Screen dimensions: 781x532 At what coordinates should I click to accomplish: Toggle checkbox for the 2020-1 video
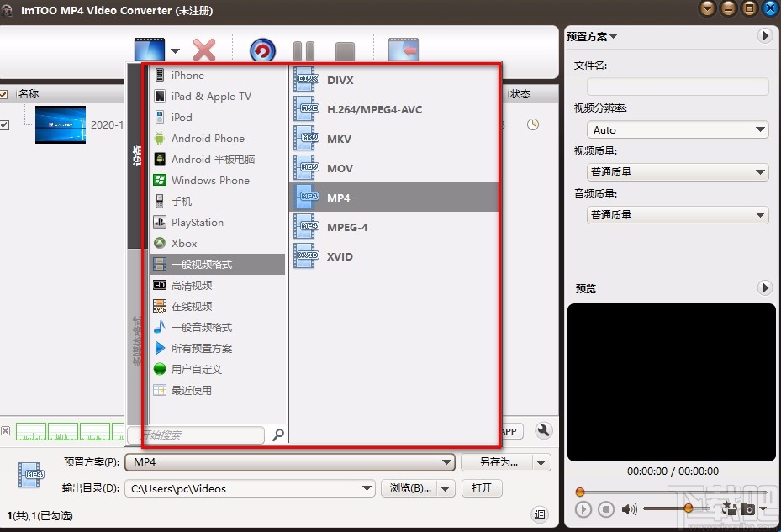(x=4, y=124)
